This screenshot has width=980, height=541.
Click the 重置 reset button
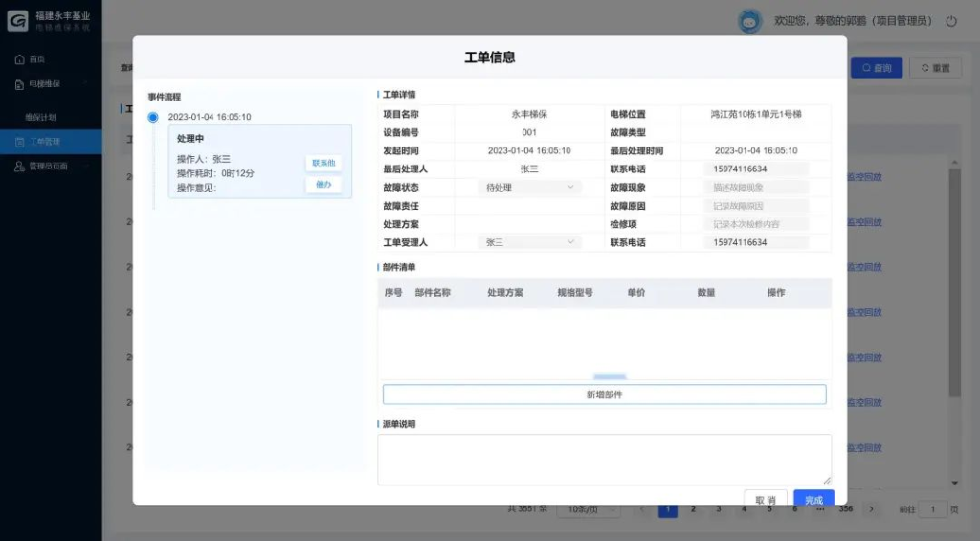(x=935, y=68)
